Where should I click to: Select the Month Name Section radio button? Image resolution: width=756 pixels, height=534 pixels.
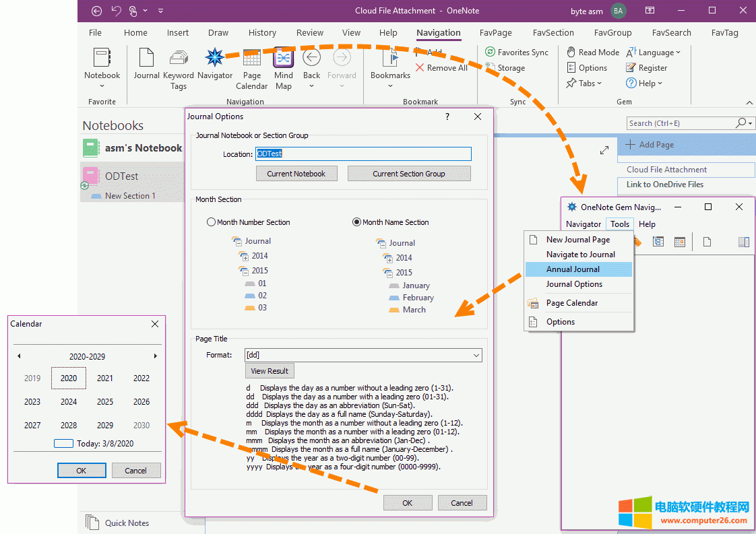(x=357, y=222)
